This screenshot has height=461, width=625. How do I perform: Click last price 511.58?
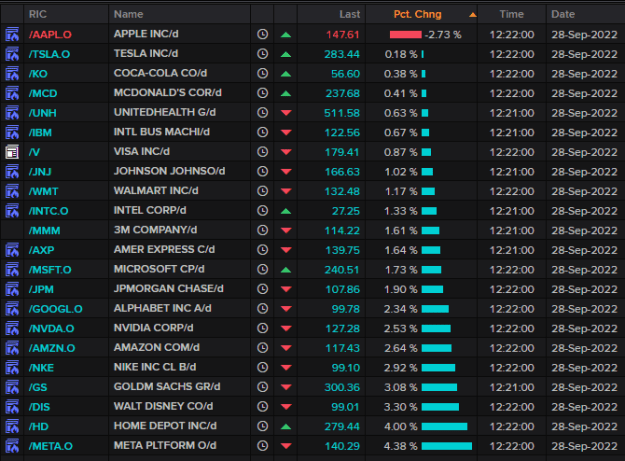(x=342, y=113)
